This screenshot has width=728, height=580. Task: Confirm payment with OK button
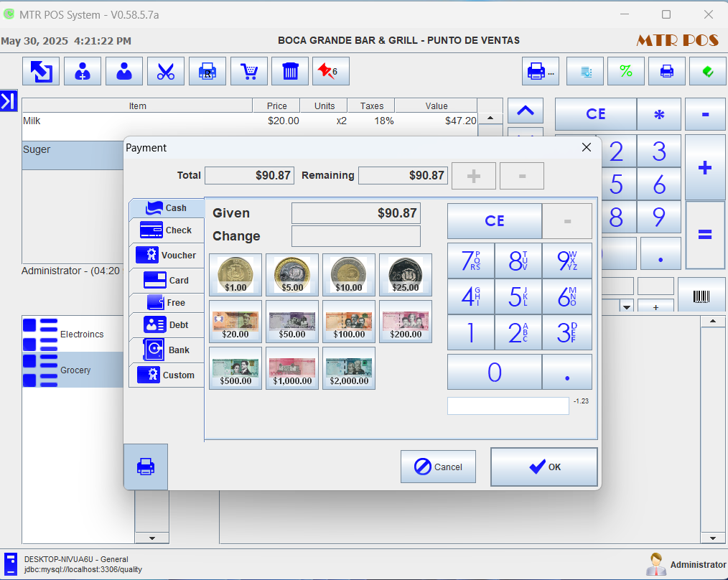click(544, 467)
